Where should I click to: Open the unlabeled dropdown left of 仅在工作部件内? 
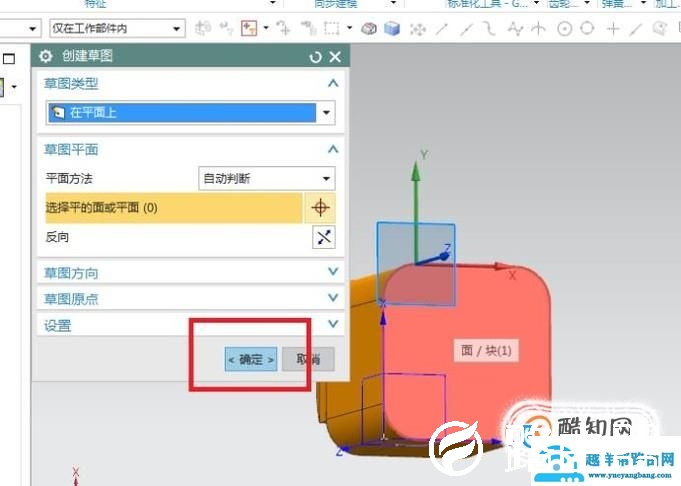tap(33, 29)
